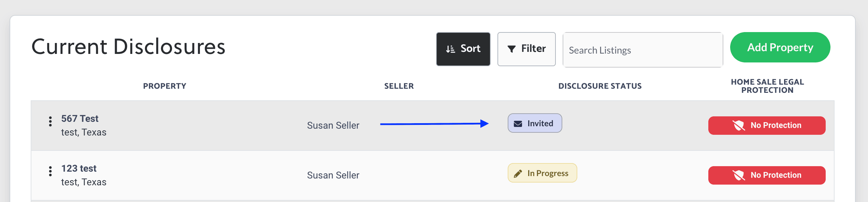The height and width of the screenshot is (202, 868).
Task: Open the 123 test property link
Action: pos(79,169)
